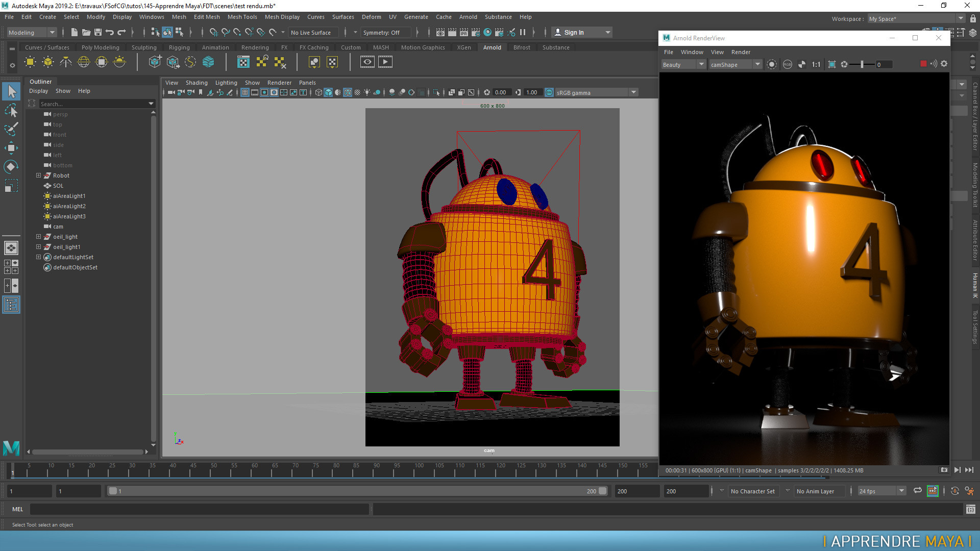
Task: Toggle RGB channel display in Arnold RenderView
Action: pyautogui.click(x=788, y=64)
